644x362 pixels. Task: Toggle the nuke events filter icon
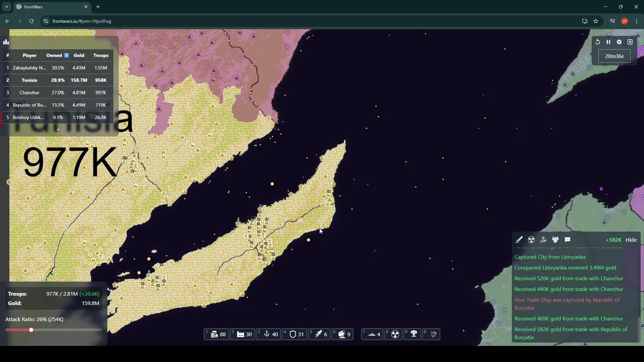(x=531, y=240)
